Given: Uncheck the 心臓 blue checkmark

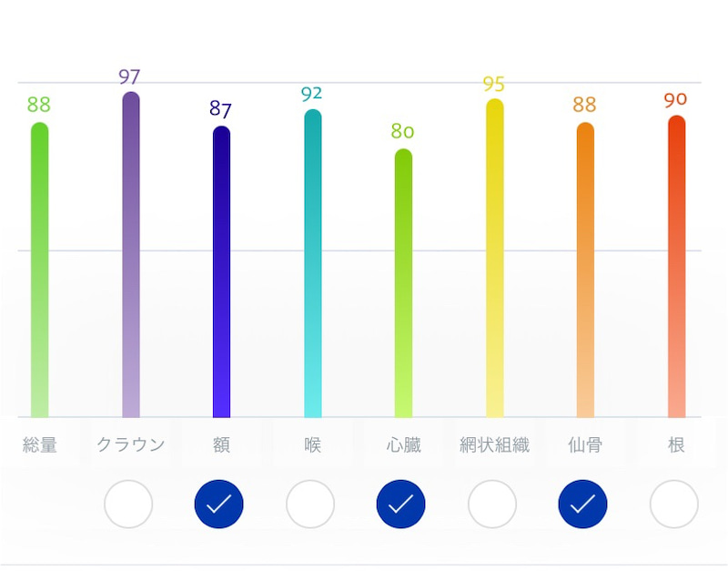Looking at the screenshot, I should 400,505.
